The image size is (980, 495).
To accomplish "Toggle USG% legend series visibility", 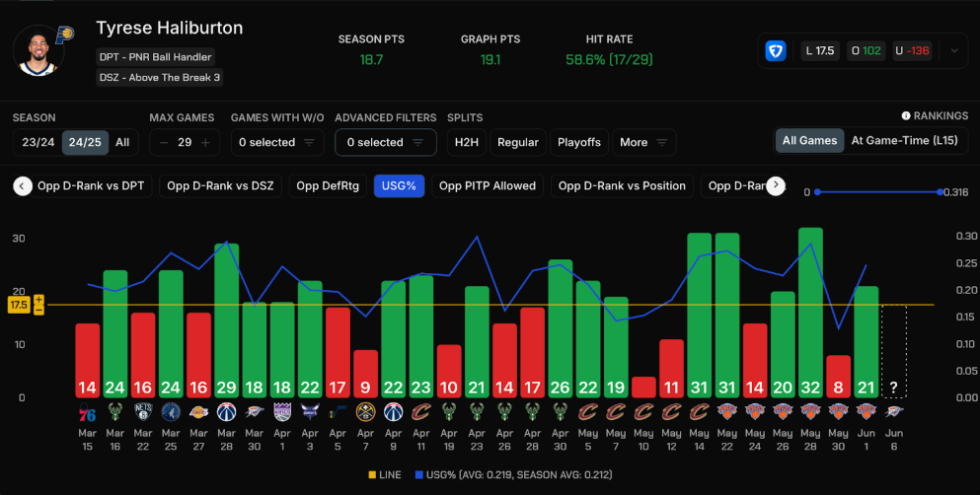I will tap(514, 475).
